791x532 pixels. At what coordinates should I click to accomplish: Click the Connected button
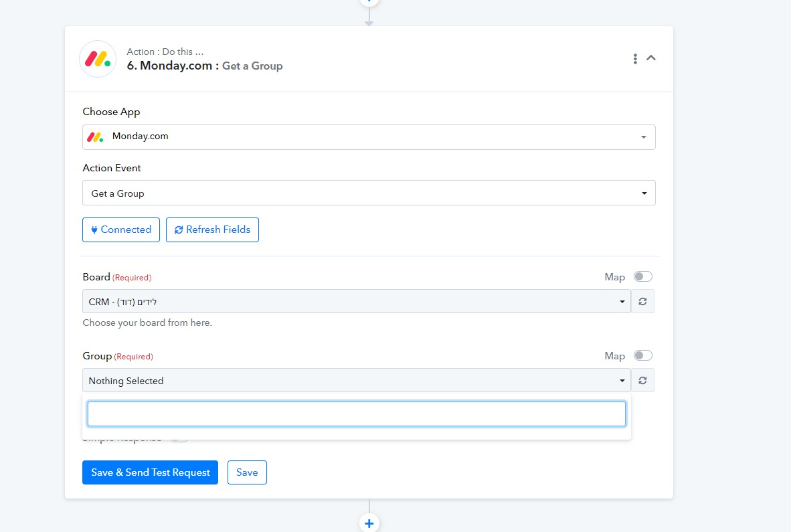pos(121,230)
